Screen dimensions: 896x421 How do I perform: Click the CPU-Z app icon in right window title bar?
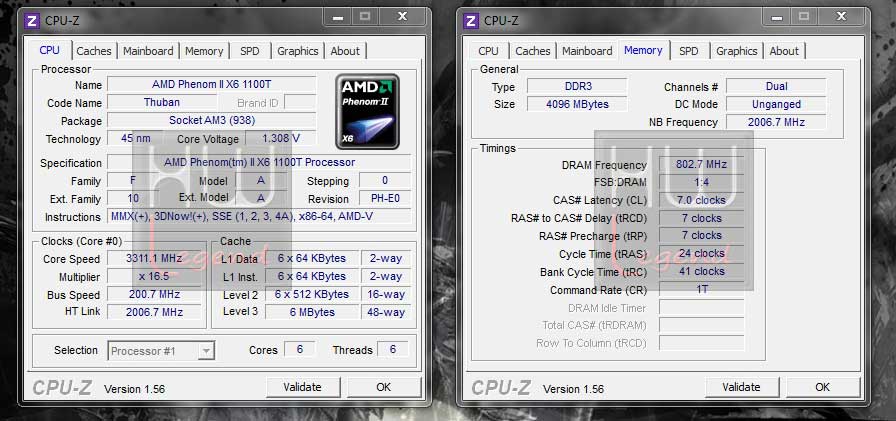[x=470, y=21]
